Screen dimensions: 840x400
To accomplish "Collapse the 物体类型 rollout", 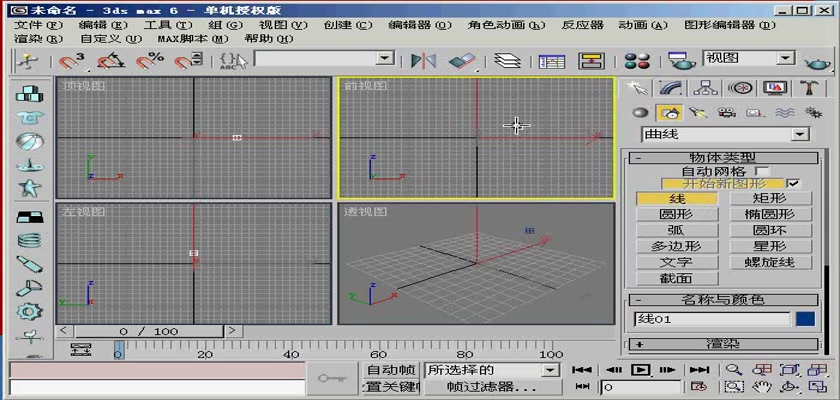I will point(723,158).
